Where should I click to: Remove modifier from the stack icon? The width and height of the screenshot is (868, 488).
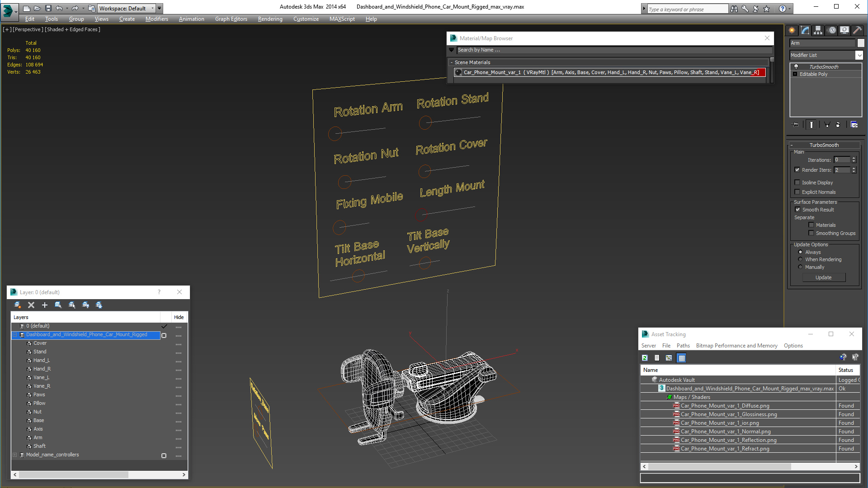(x=838, y=125)
